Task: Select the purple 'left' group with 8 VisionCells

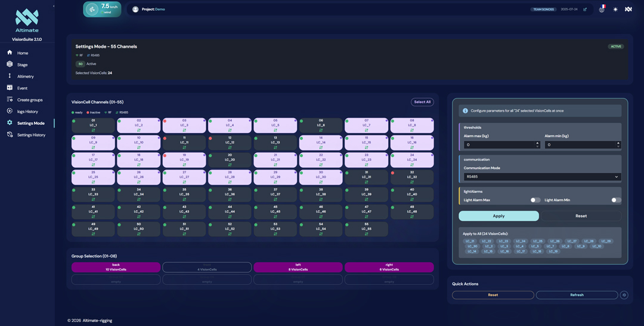Action: pos(298,267)
